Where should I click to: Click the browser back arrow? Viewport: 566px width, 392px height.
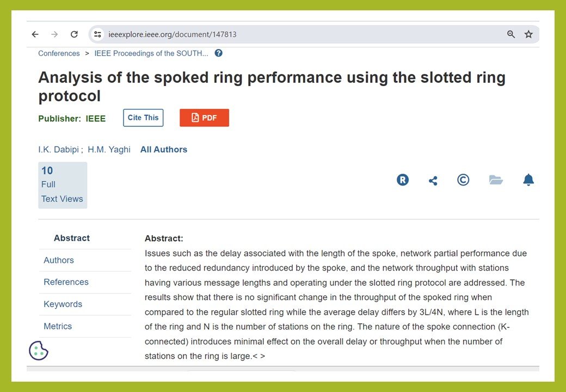(35, 34)
